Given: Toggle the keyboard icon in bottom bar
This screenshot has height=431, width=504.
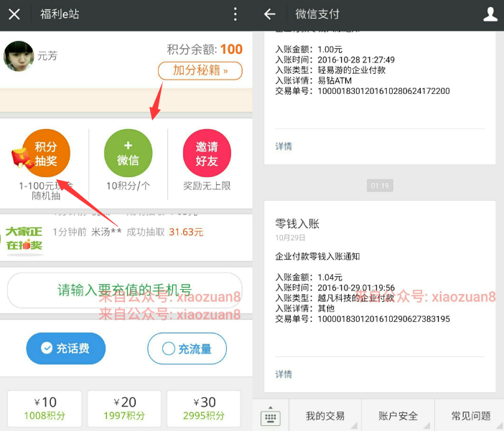Looking at the screenshot, I should pos(271,416).
